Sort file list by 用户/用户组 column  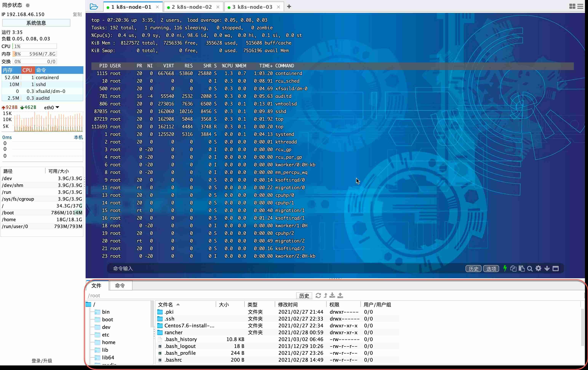point(377,305)
